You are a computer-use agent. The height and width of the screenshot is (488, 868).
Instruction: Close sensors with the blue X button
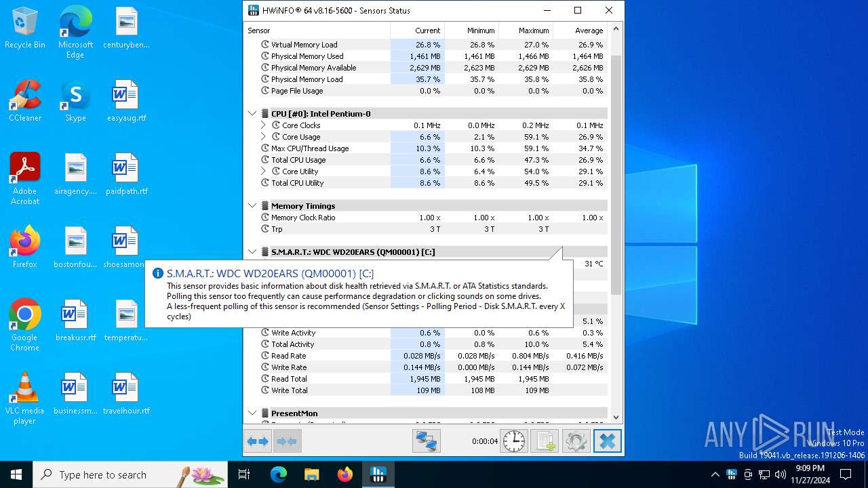[607, 441]
